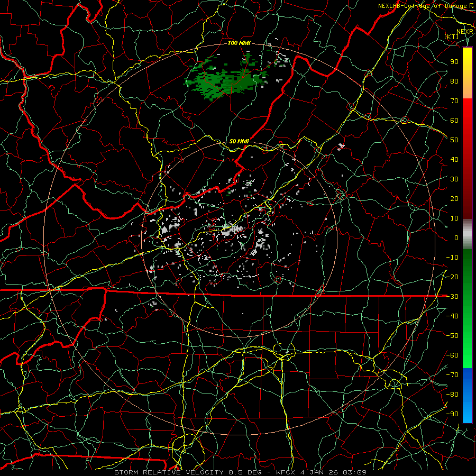Image resolution: width=476 pixels, height=476 pixels.
Task: Click the 10 value on velocity scale
Action: pos(454,218)
